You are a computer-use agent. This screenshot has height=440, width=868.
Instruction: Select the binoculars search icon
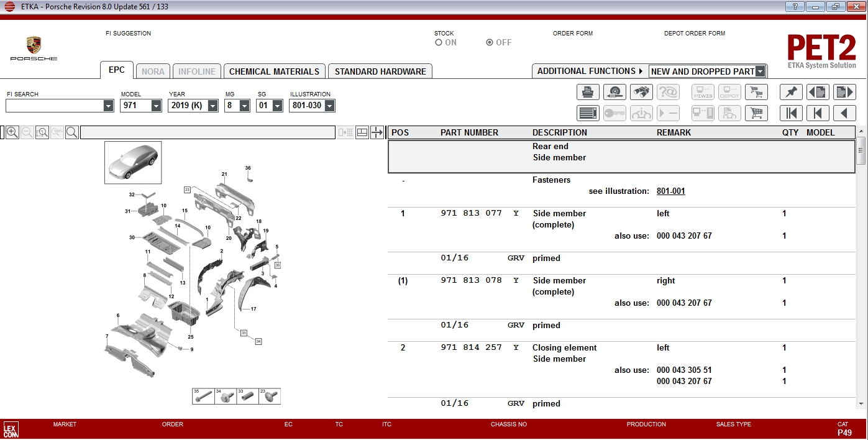[641, 92]
